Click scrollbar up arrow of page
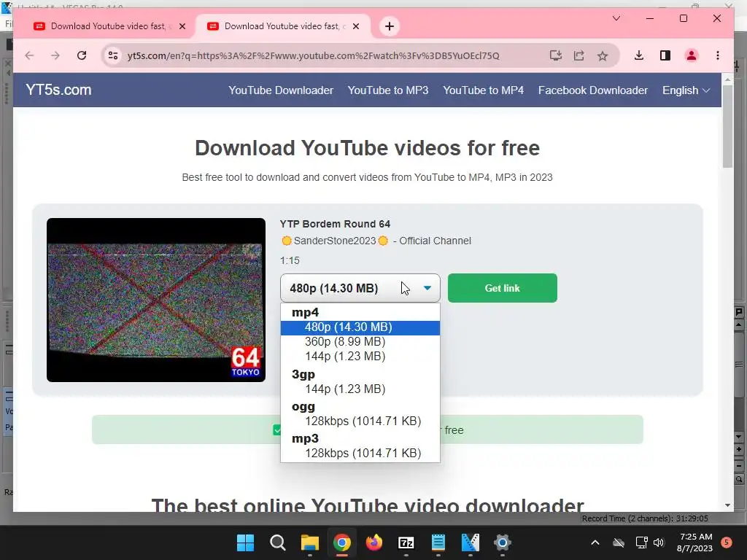This screenshot has width=747, height=560. (727, 79)
